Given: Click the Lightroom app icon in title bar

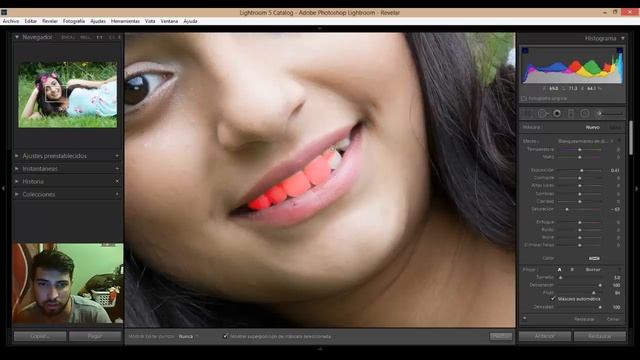Looking at the screenshot, I should 4,12.
